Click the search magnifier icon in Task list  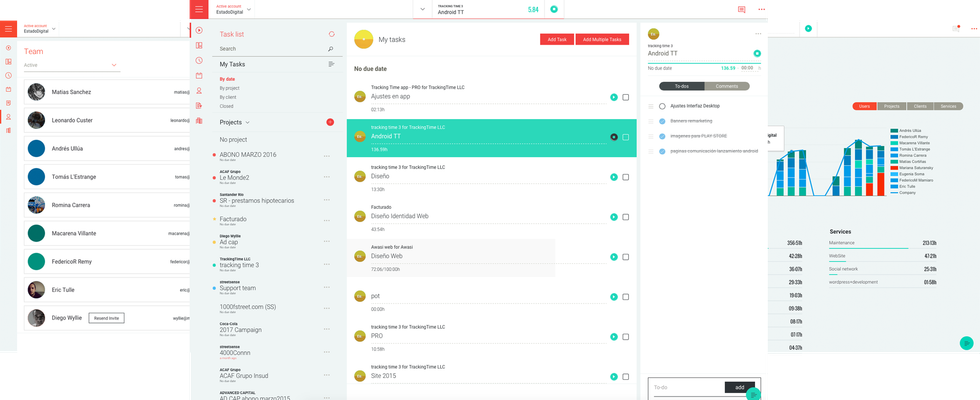pos(331,48)
